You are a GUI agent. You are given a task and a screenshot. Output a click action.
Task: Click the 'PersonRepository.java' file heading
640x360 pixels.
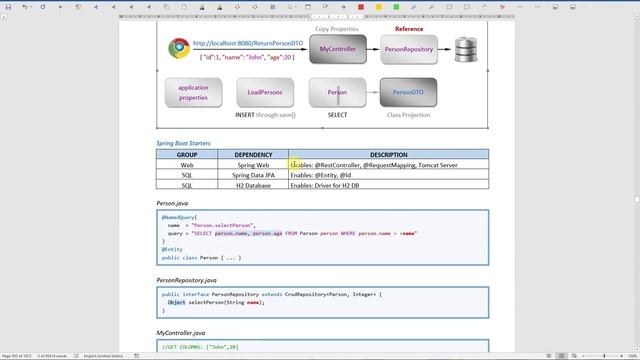[186, 280]
